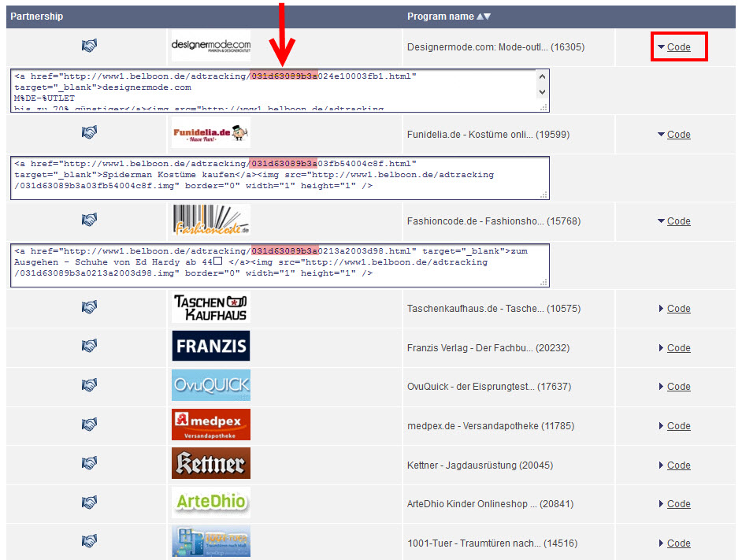Open the OvuQUICK logo

(211, 385)
